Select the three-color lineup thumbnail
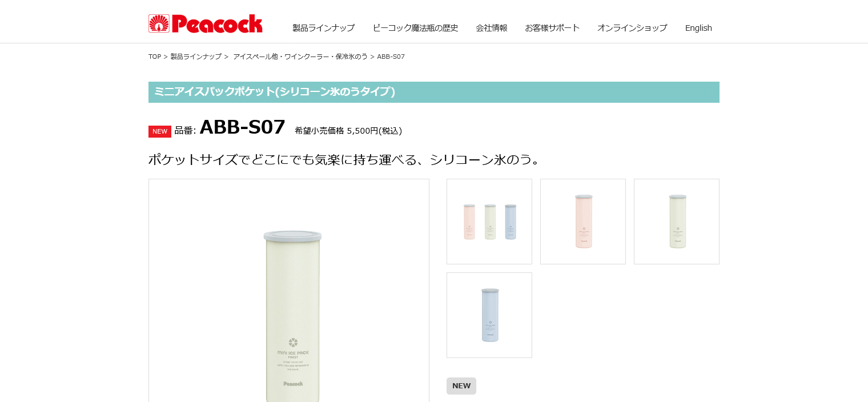The image size is (868, 402). 489,222
